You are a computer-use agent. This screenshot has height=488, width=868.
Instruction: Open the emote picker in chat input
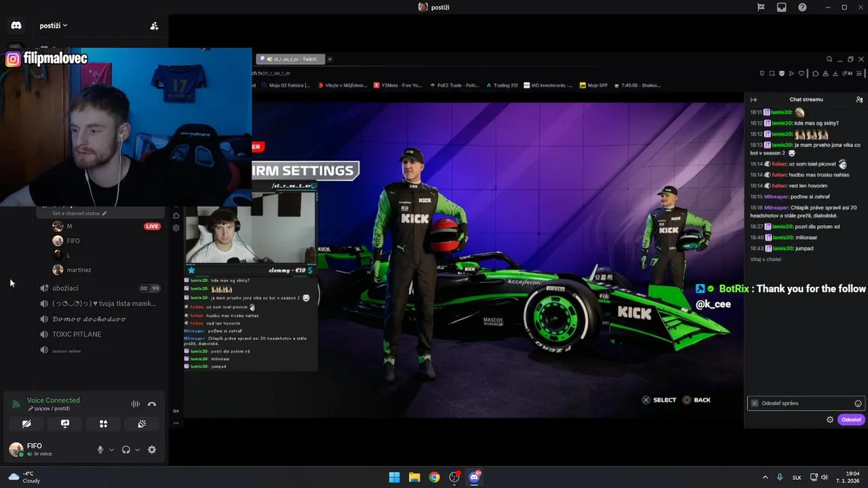click(858, 403)
